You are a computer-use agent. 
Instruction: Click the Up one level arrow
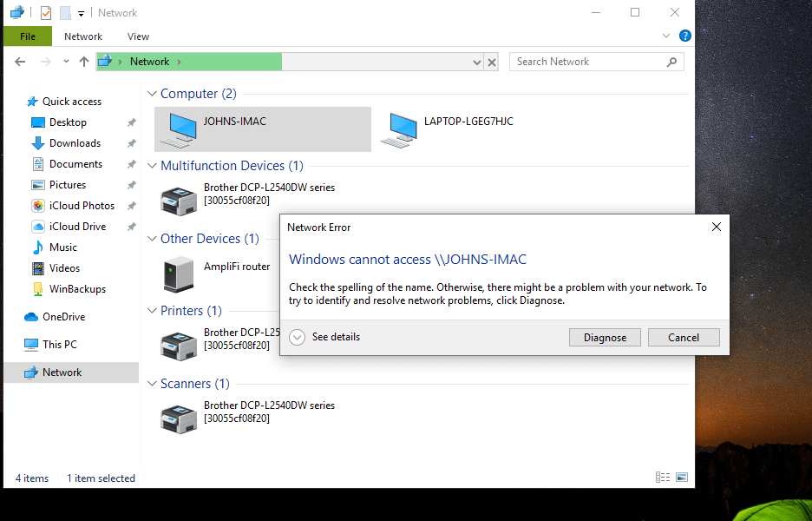83,62
